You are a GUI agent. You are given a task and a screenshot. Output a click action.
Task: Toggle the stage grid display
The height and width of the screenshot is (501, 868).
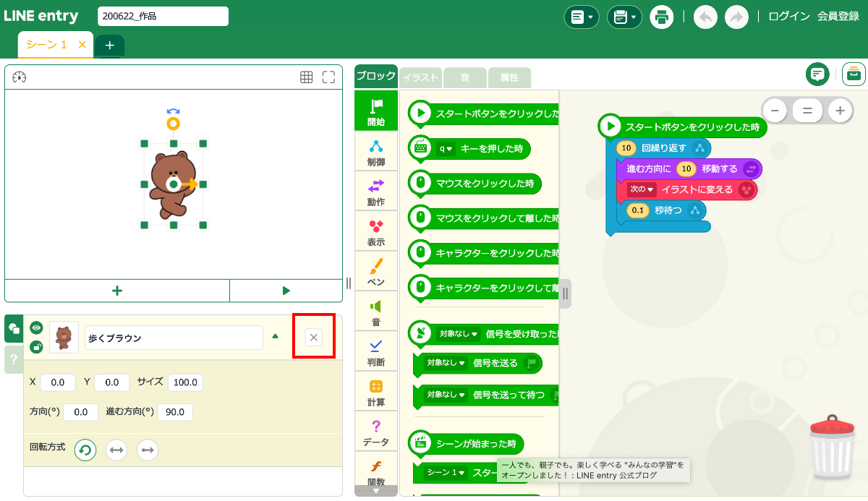(x=307, y=77)
